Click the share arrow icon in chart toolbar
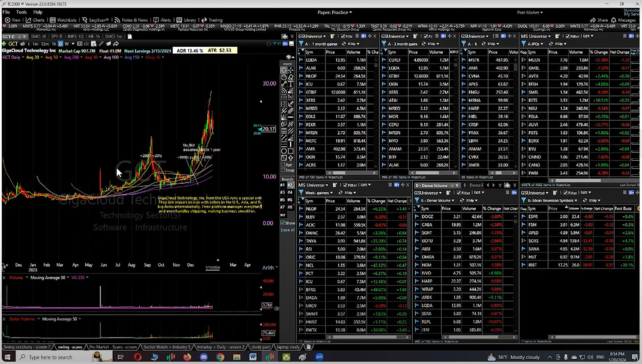The width and height of the screenshot is (642, 364). click(x=116, y=44)
